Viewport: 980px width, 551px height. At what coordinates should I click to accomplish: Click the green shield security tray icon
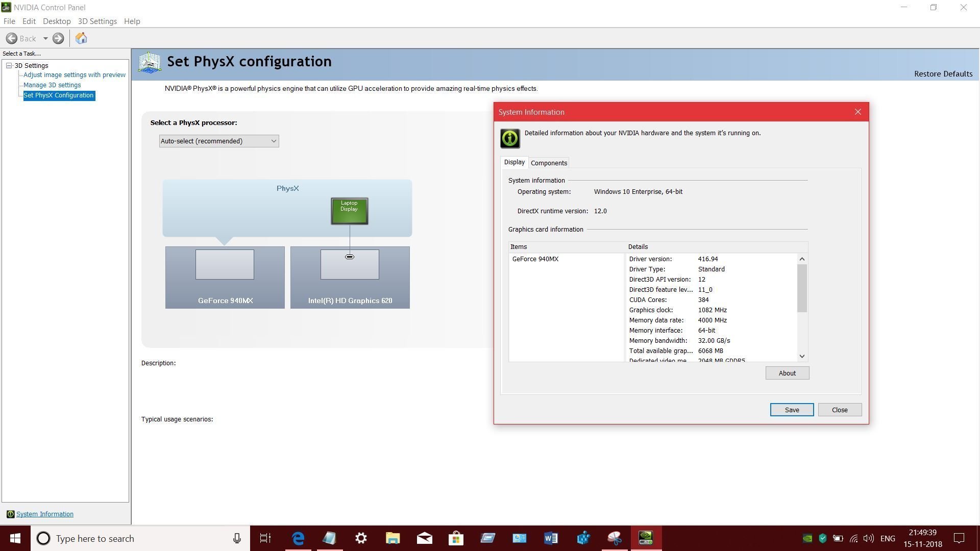pos(823,539)
